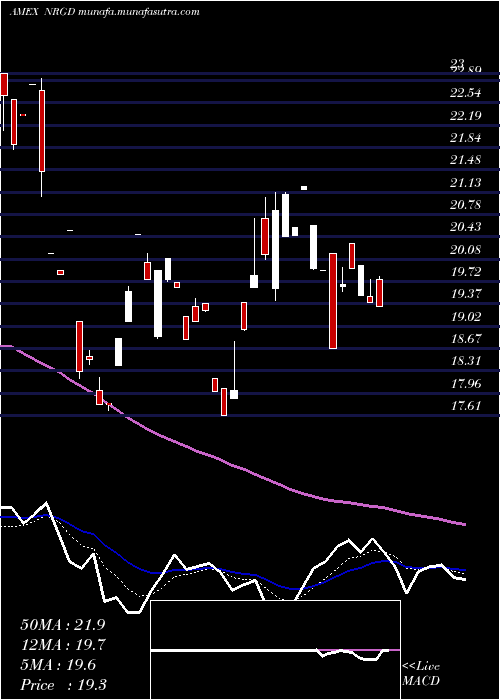Click the '12MA : 19.7' readout
This screenshot has height=700, width=500.
(62, 645)
